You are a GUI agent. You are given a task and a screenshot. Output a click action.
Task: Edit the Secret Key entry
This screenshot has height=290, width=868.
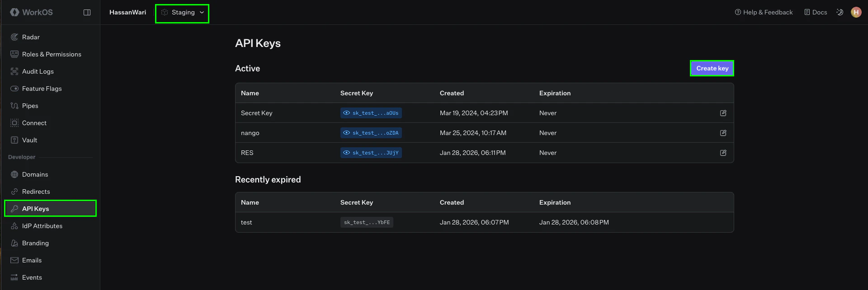[x=723, y=113]
